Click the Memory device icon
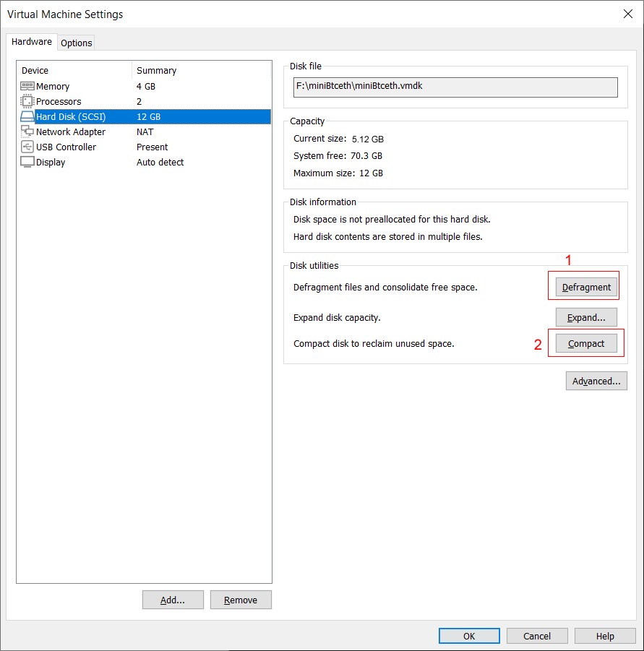The width and height of the screenshot is (644, 651). tap(27, 86)
